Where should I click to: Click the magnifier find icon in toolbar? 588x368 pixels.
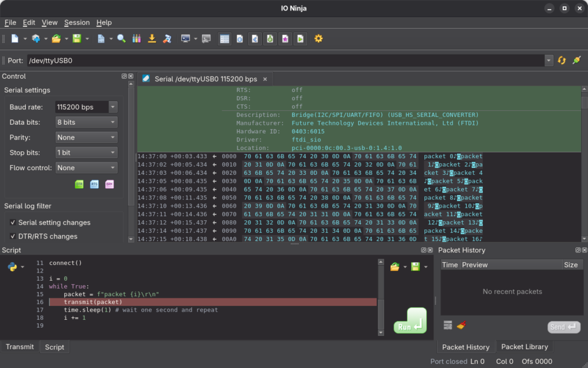[x=121, y=39]
